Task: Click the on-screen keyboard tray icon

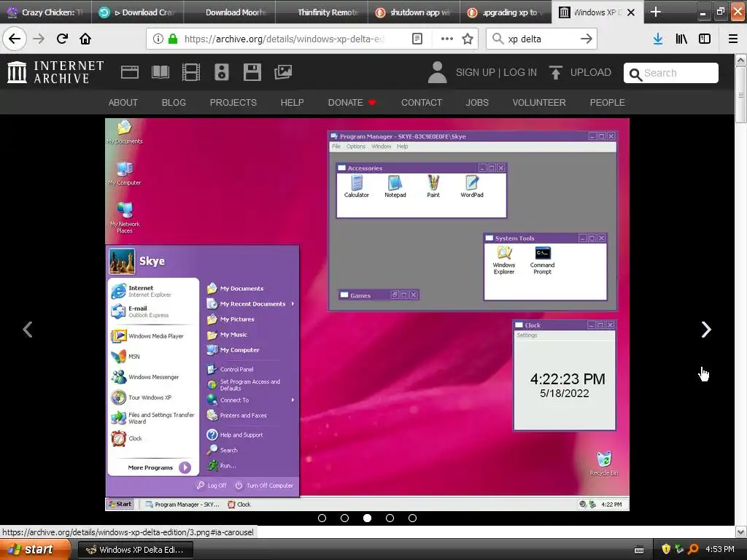Action: tap(639, 550)
